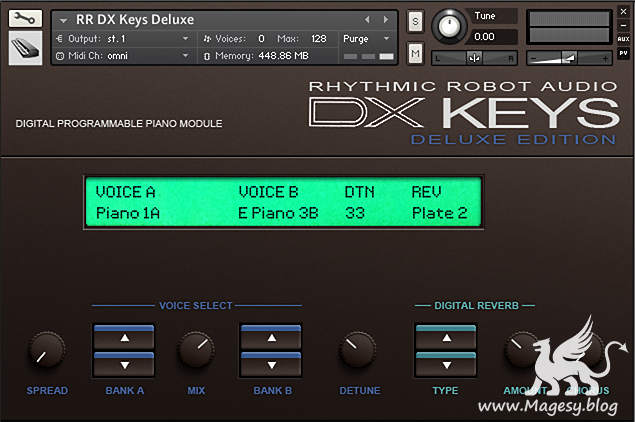The height and width of the screenshot is (422, 635).
Task: Expand the instrument header collapse arrow
Action: [63, 20]
